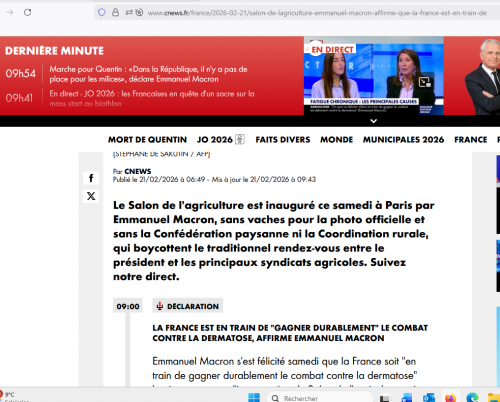Open the Mort de Quentin menu
The height and width of the screenshot is (402, 500).
click(x=147, y=140)
